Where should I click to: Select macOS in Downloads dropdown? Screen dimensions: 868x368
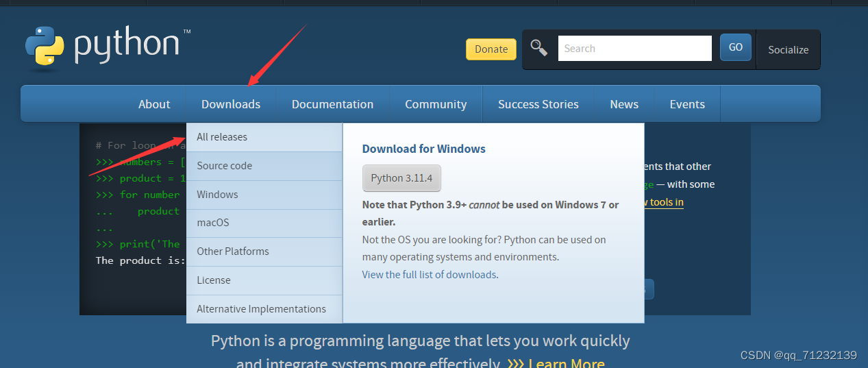(264, 223)
